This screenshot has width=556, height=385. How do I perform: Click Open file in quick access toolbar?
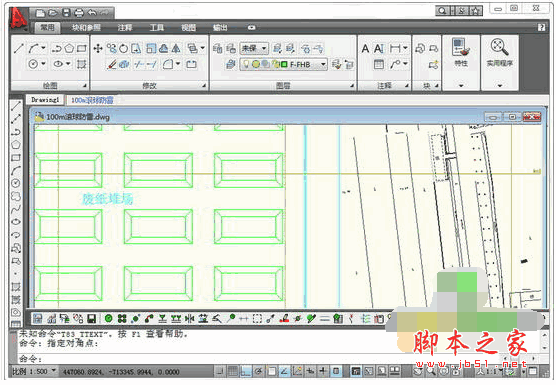53,13
